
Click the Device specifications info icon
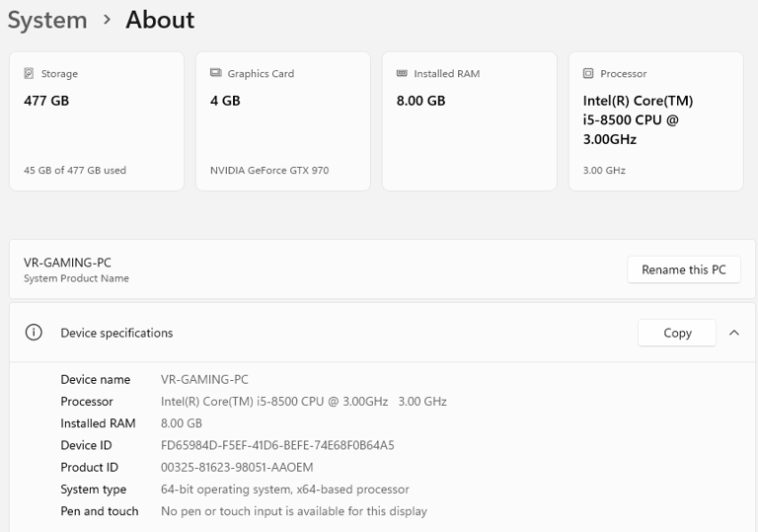tap(34, 333)
